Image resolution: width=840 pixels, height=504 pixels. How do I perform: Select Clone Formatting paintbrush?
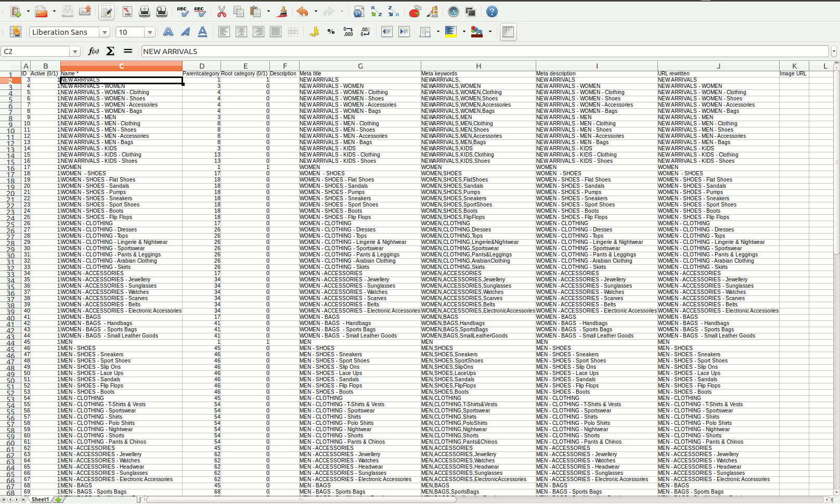tap(282, 11)
